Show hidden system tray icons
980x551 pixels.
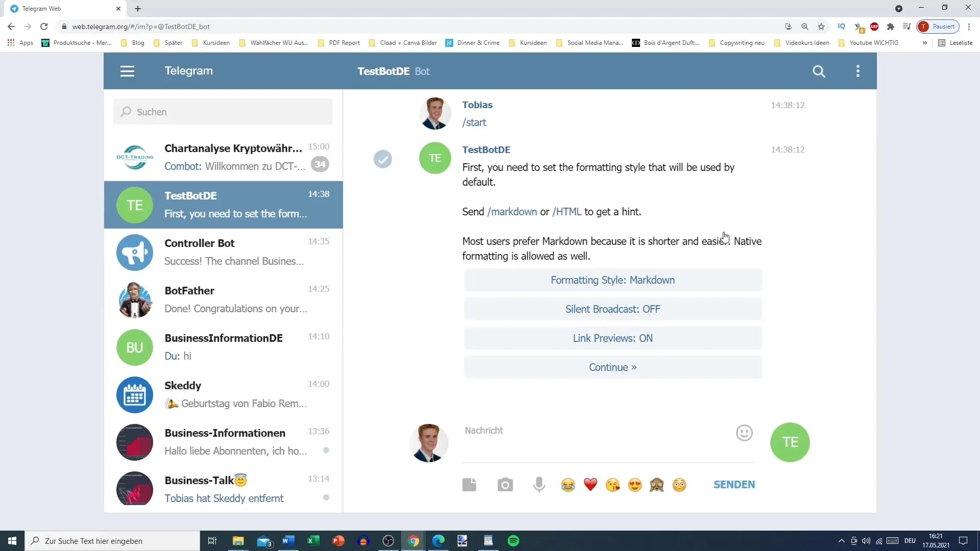[841, 541]
